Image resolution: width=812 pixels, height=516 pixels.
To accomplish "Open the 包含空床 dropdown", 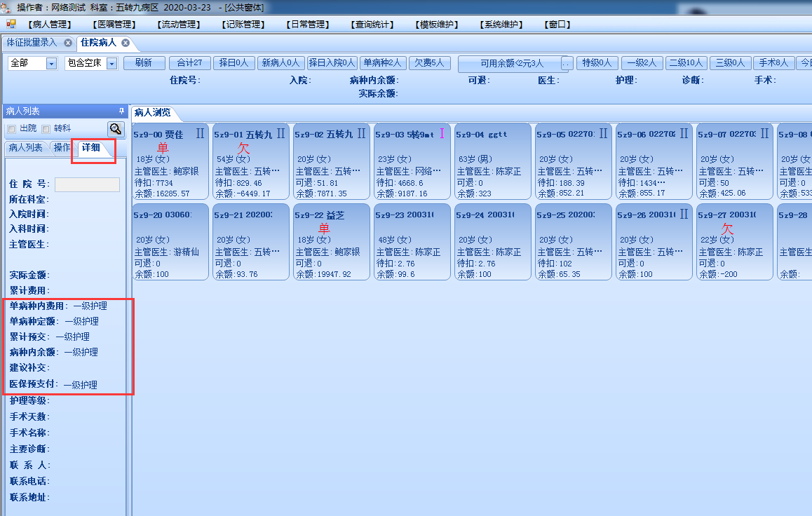I will tap(112, 64).
